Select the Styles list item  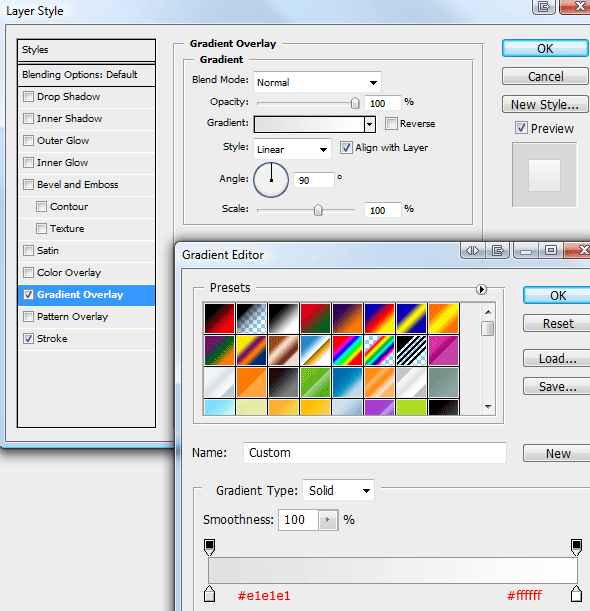87,50
